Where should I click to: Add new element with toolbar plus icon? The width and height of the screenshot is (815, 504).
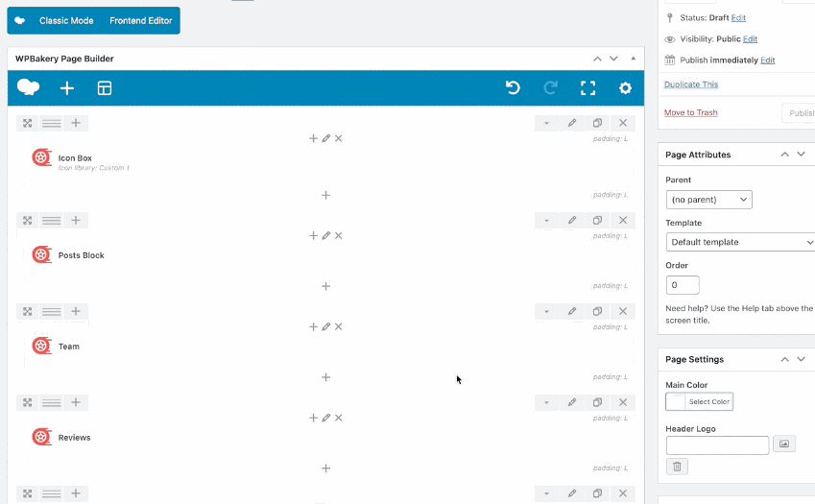pos(67,88)
